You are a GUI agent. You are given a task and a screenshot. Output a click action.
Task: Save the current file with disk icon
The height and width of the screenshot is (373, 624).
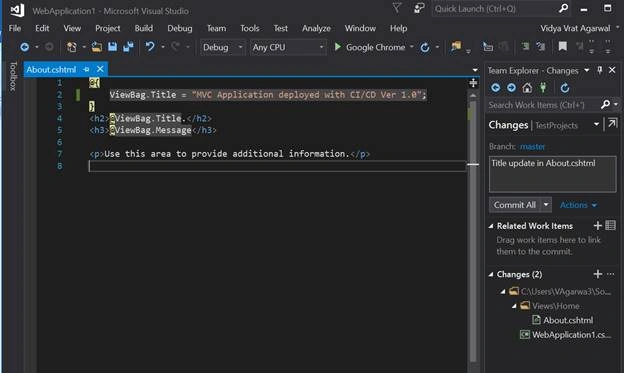click(113, 47)
